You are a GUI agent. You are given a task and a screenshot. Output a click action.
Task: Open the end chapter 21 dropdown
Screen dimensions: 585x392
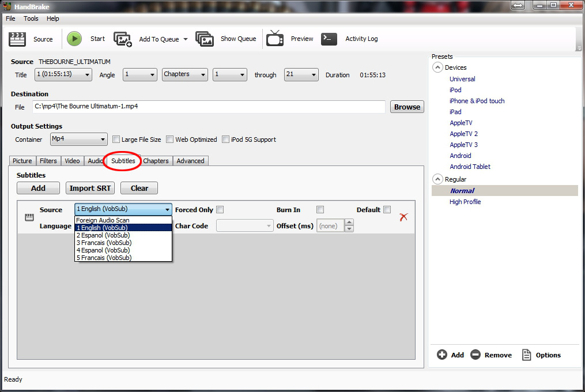tap(301, 74)
